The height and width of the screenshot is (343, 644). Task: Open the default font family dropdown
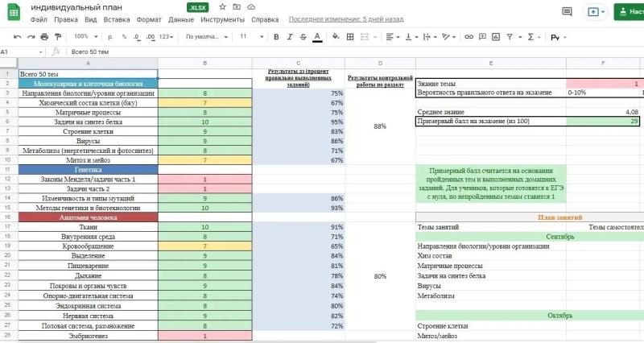click(207, 36)
